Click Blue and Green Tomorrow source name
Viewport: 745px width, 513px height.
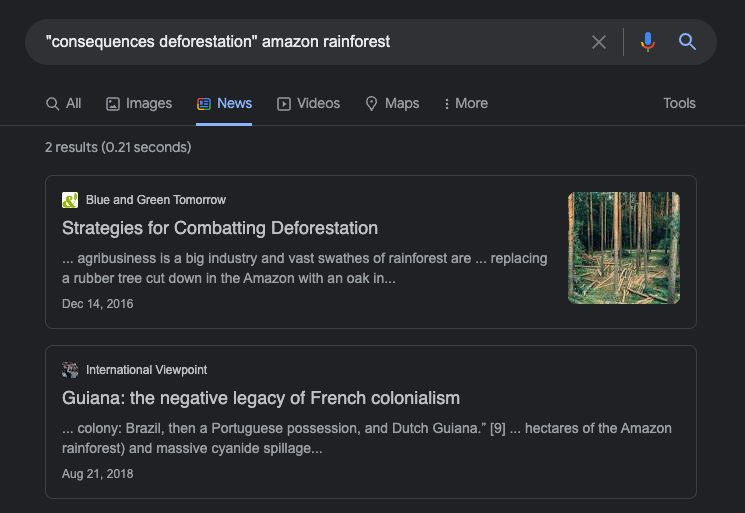pos(156,200)
